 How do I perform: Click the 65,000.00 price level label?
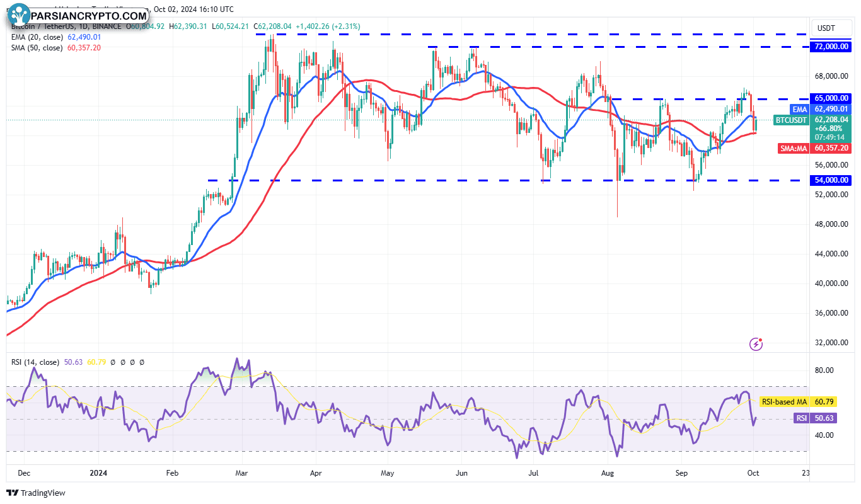[831, 98]
